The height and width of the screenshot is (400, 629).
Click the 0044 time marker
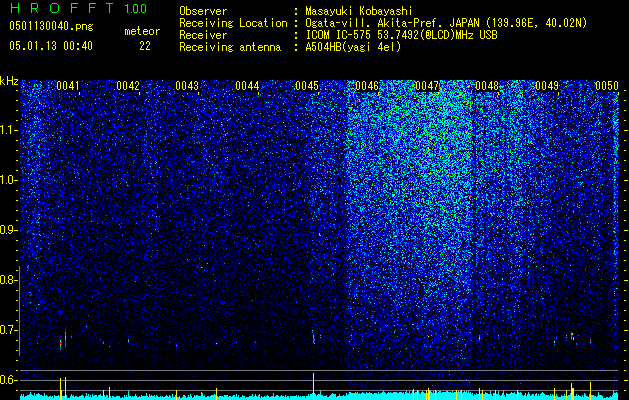[x=247, y=86]
